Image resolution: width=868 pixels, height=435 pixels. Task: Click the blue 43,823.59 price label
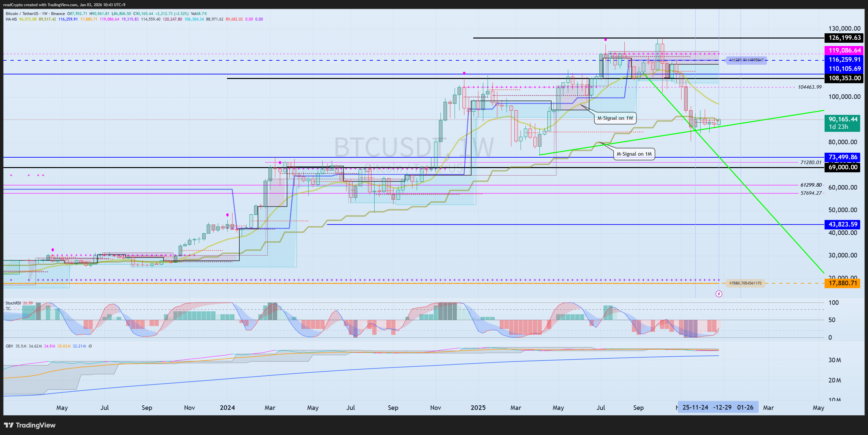(x=843, y=225)
